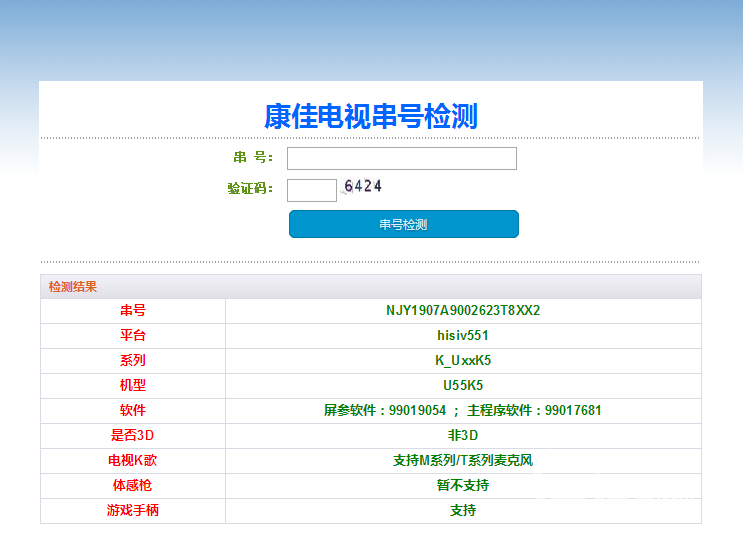Select the 非3D value cell
This screenshot has width=743, height=541.
click(x=463, y=435)
